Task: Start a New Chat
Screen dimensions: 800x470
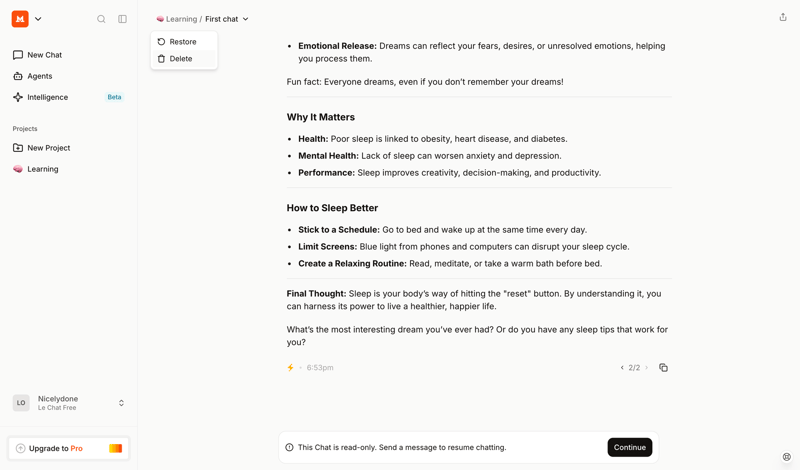Action: (44, 55)
